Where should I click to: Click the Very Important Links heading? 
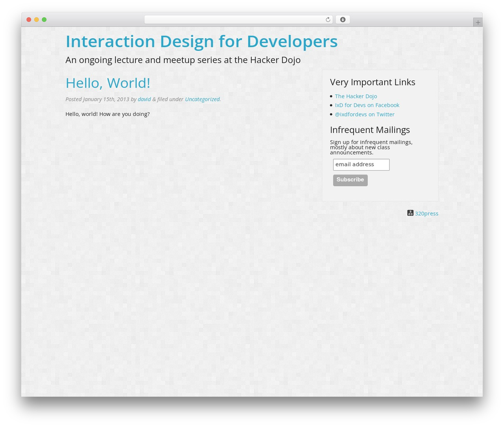click(x=372, y=82)
